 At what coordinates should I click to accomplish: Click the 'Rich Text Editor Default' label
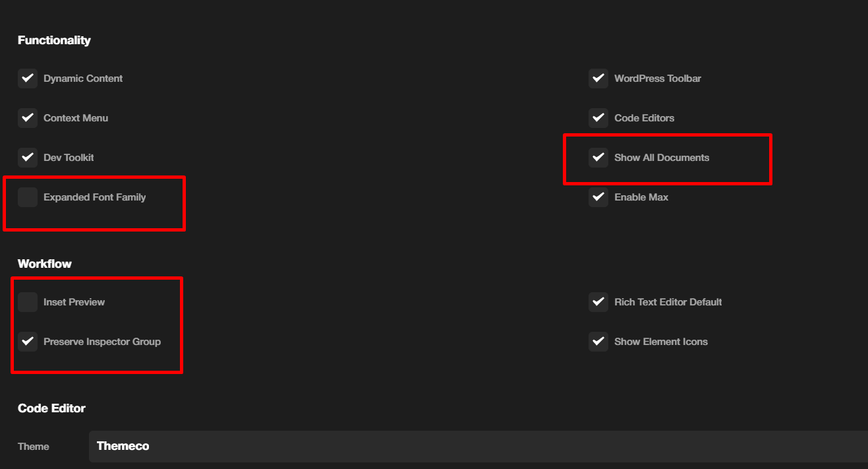[668, 302]
